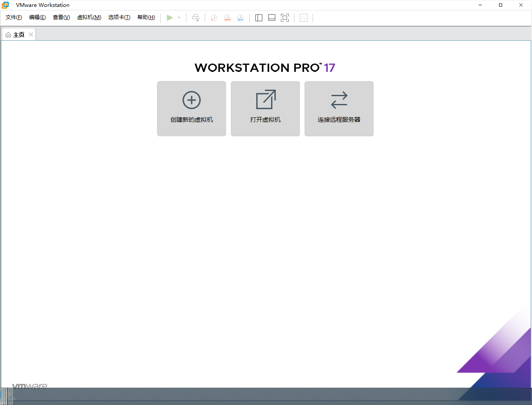The image size is (532, 405).
Task: Expand the power options dropdown arrow
Action: 179,18
